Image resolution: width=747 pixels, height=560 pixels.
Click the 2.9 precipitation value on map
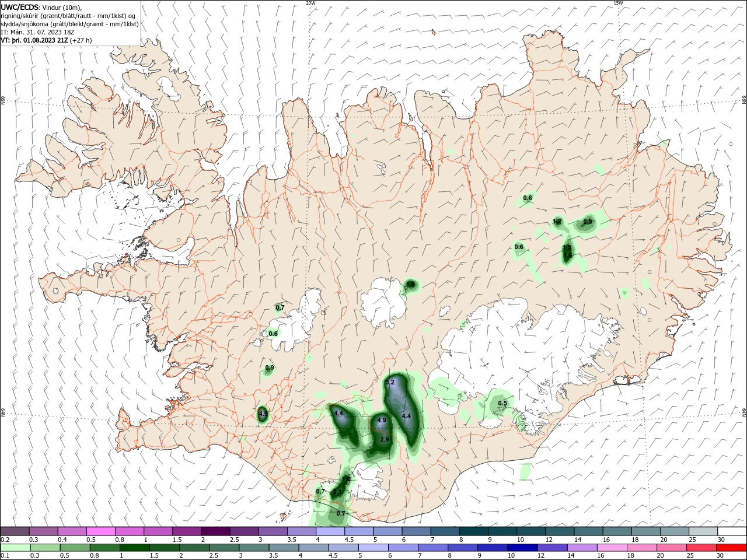[385, 439]
